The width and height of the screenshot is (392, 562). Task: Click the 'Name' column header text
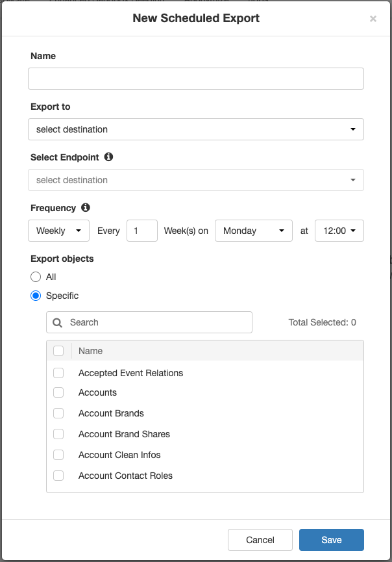[91, 351]
